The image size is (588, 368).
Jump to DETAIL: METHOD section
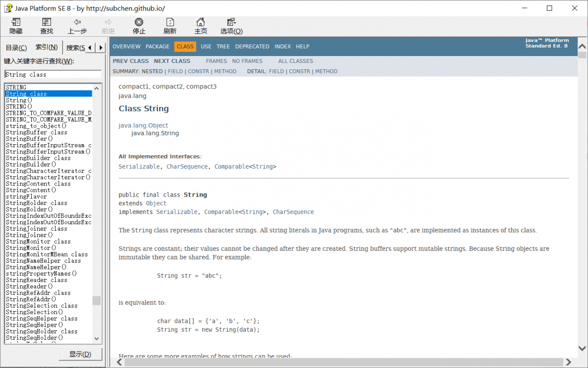326,72
